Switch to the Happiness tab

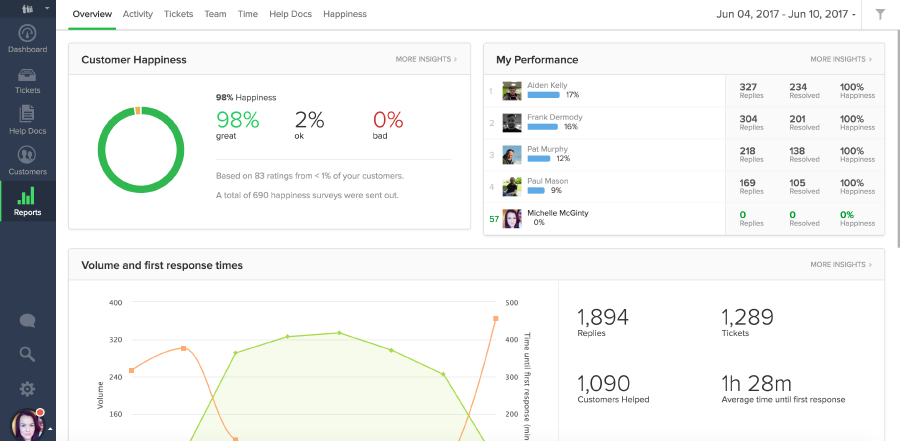(x=345, y=15)
